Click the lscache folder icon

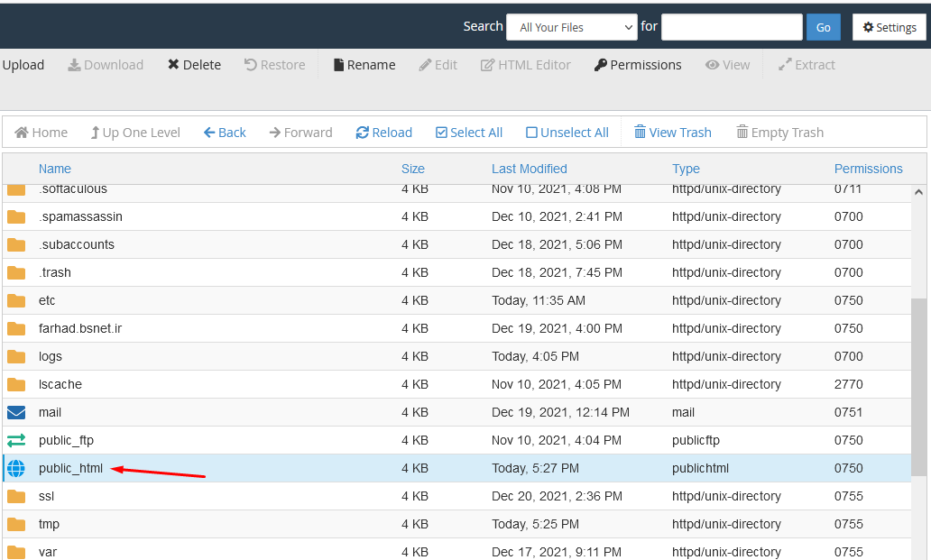16,384
